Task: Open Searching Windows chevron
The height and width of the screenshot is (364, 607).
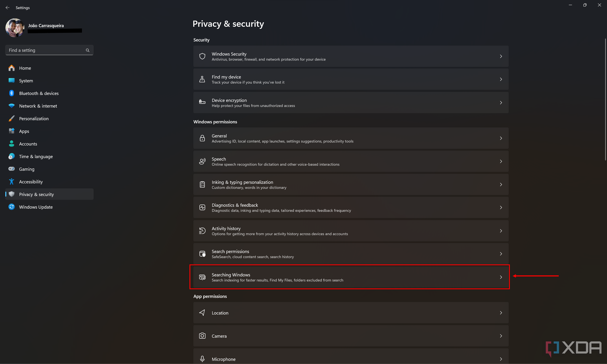Action: point(501,277)
